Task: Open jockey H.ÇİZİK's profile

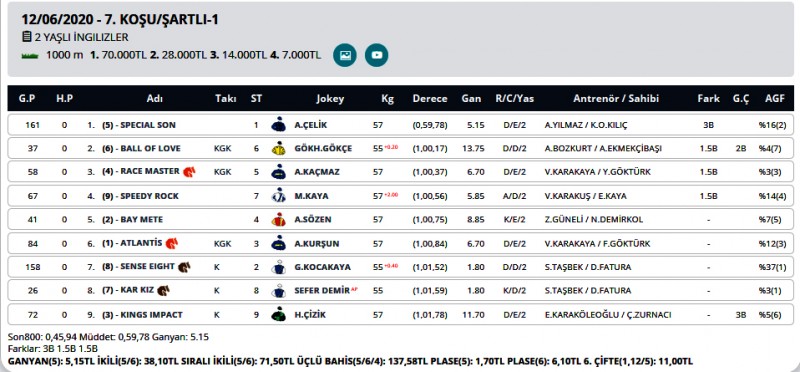Action: pyautogui.click(x=310, y=315)
